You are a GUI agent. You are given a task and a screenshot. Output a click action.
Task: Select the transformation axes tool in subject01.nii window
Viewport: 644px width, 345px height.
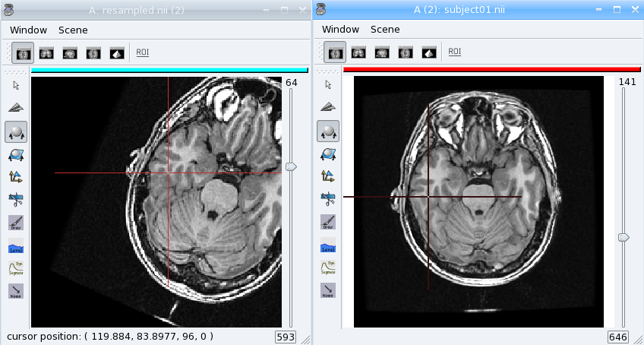tap(328, 176)
